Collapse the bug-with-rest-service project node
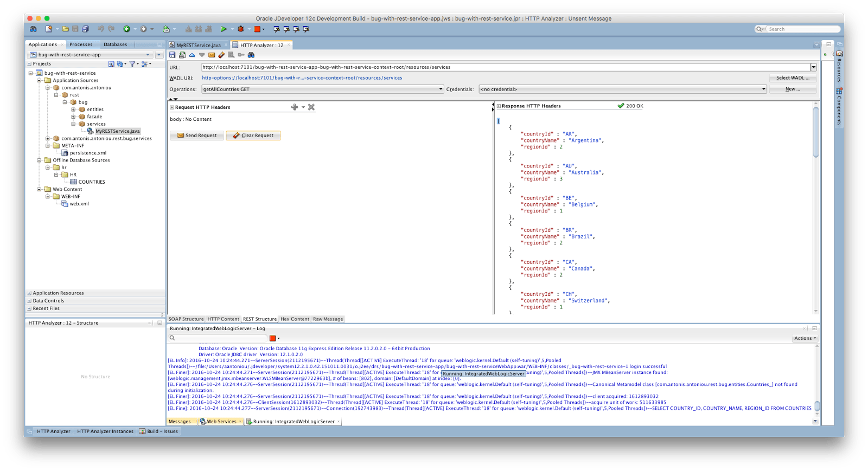Image resolution: width=868 pixels, height=471 pixels. (x=30, y=73)
